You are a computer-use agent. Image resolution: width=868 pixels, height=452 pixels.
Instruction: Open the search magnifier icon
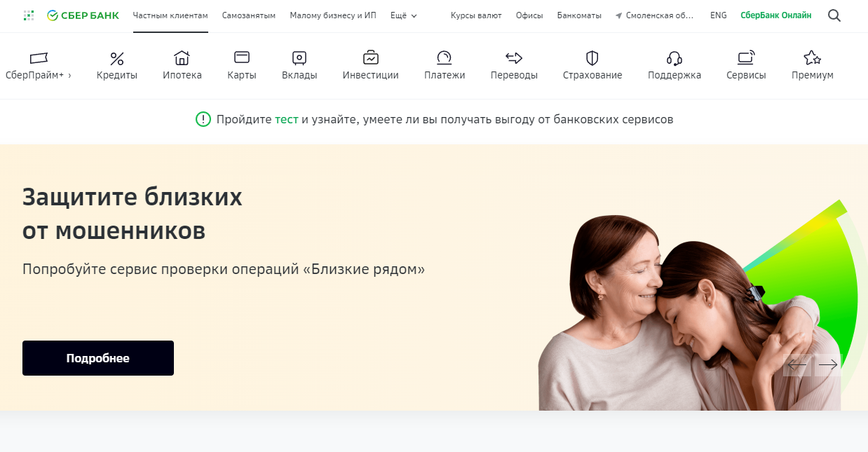[834, 15]
